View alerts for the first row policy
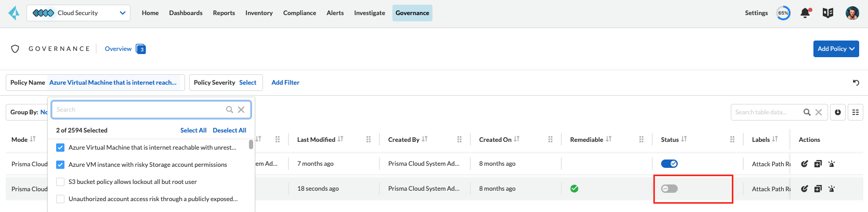Image resolution: width=868 pixels, height=212 pixels. point(831,164)
